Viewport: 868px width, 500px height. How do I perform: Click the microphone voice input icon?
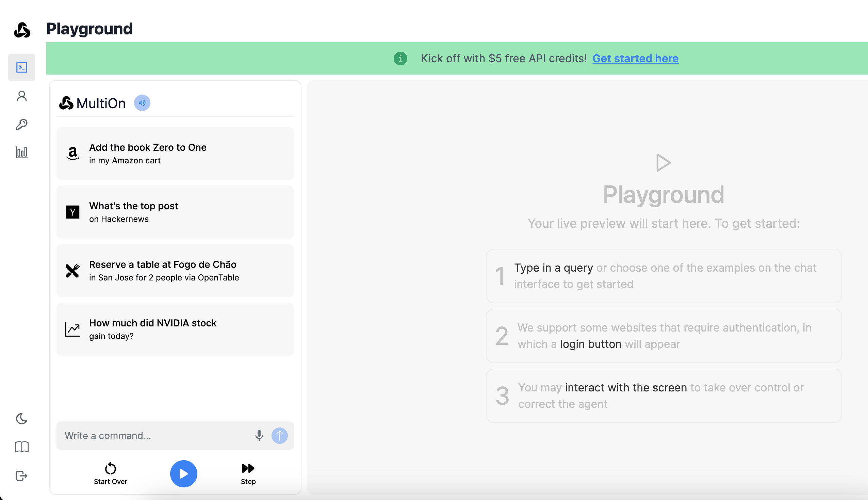click(259, 435)
